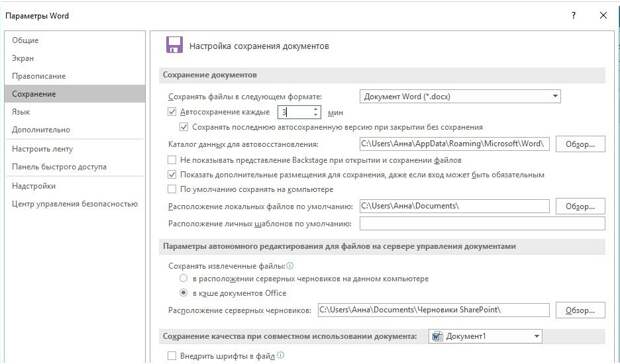Switch to the Правописание category
620x364 pixels.
point(39,76)
